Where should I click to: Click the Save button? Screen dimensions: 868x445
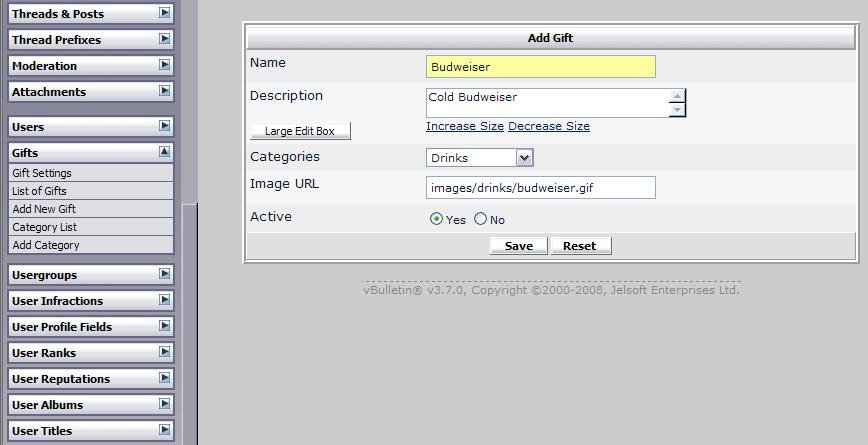point(519,246)
